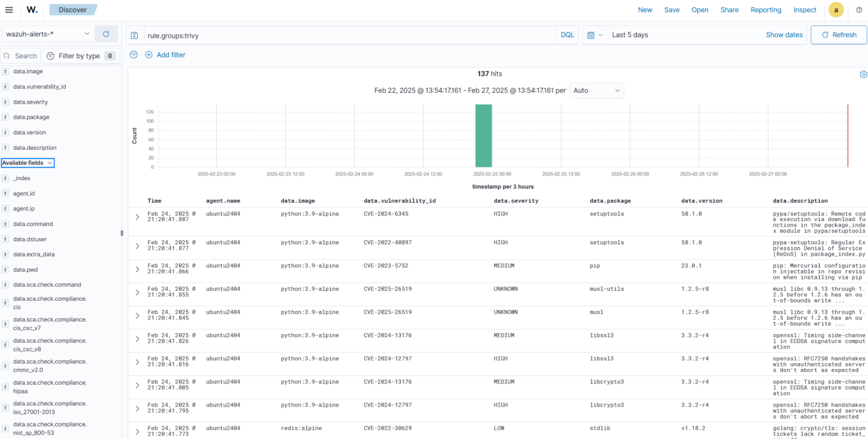Click the saved query disk icon
The image size is (868, 439).
tap(135, 35)
